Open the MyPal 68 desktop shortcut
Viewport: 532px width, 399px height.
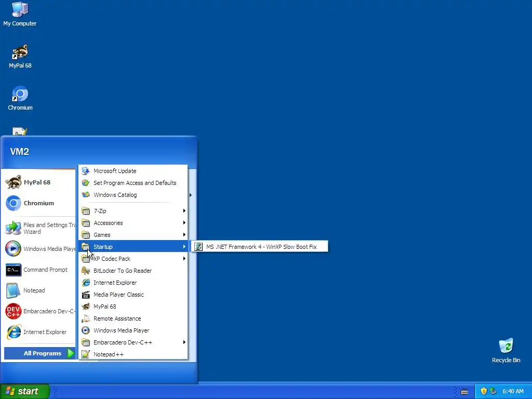(x=20, y=56)
